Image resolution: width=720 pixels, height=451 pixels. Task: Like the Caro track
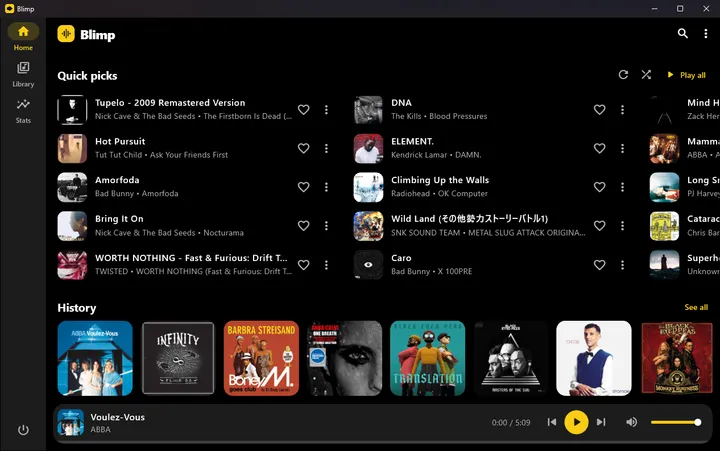pos(599,265)
